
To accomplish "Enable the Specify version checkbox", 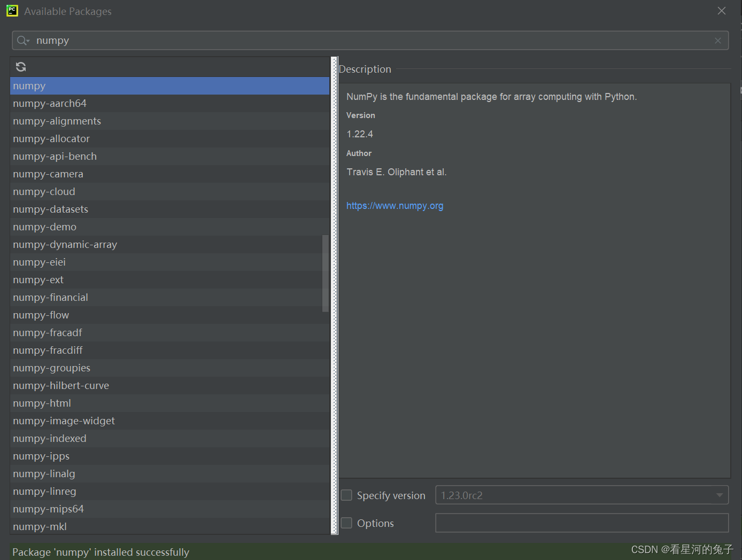I will click(x=347, y=495).
